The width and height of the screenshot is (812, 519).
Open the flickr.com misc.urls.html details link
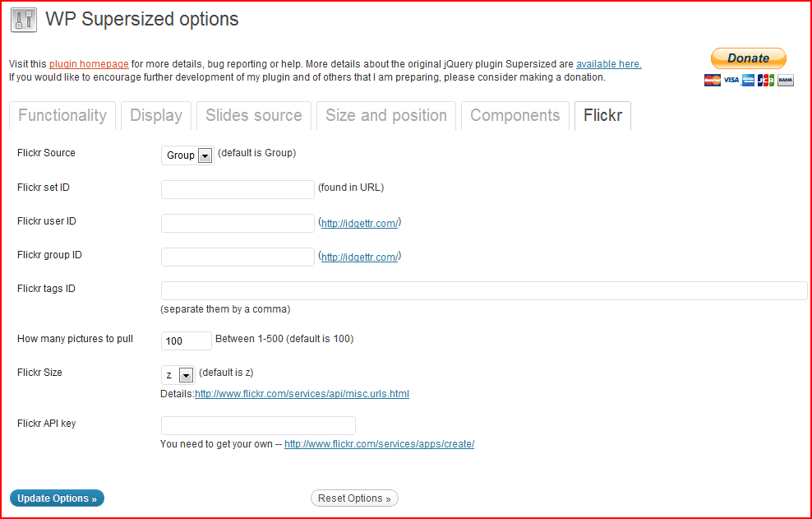[302, 393]
